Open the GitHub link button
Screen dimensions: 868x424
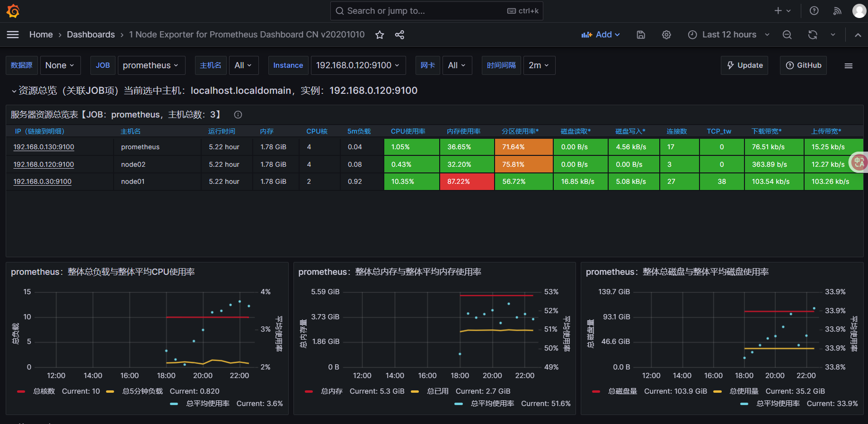coord(803,65)
